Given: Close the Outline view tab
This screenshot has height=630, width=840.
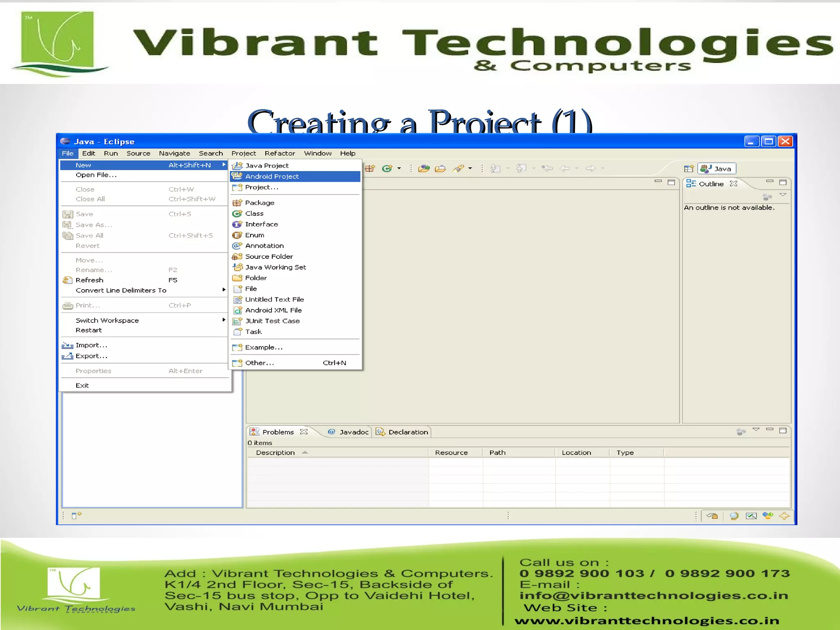Looking at the screenshot, I should (x=734, y=184).
